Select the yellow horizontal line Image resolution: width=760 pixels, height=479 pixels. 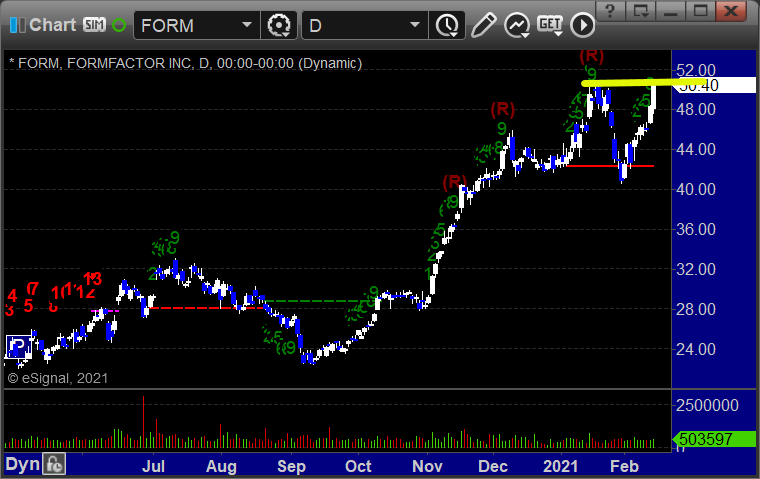[x=643, y=83]
